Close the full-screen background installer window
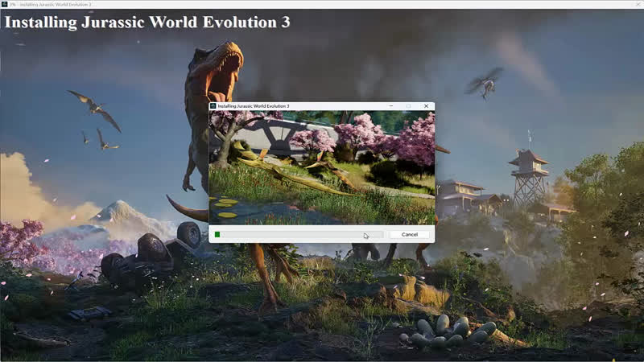The image size is (644, 362). click(x=639, y=4)
